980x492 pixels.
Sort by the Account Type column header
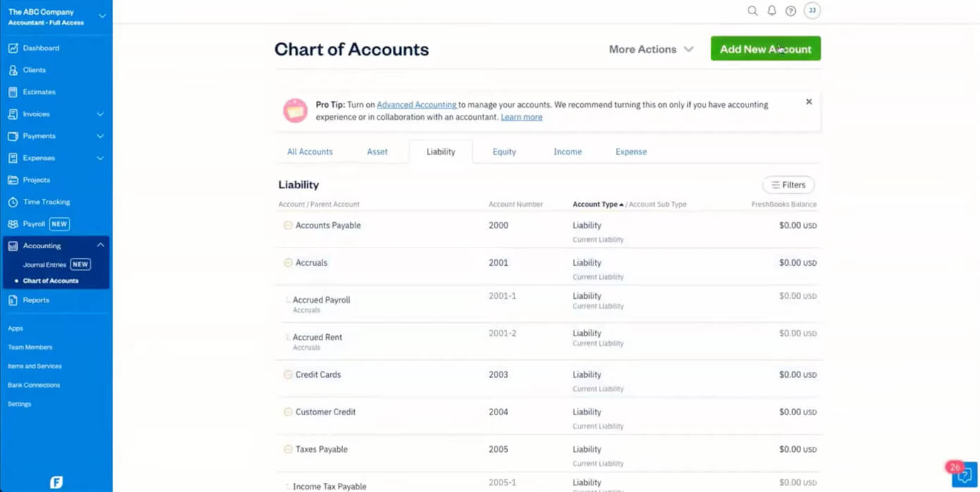pyautogui.click(x=595, y=204)
